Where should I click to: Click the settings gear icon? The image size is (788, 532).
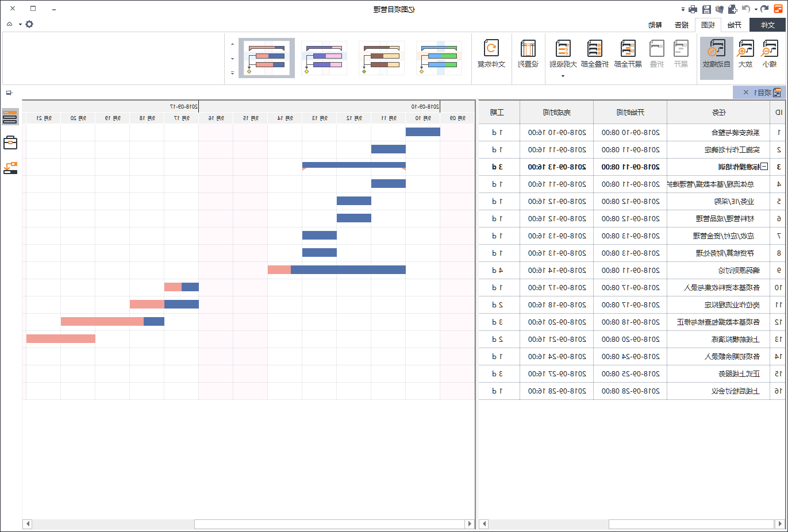pyautogui.click(x=29, y=24)
